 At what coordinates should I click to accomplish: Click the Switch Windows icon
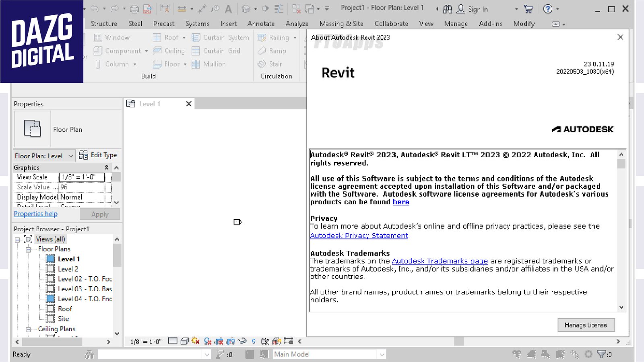point(310,8)
